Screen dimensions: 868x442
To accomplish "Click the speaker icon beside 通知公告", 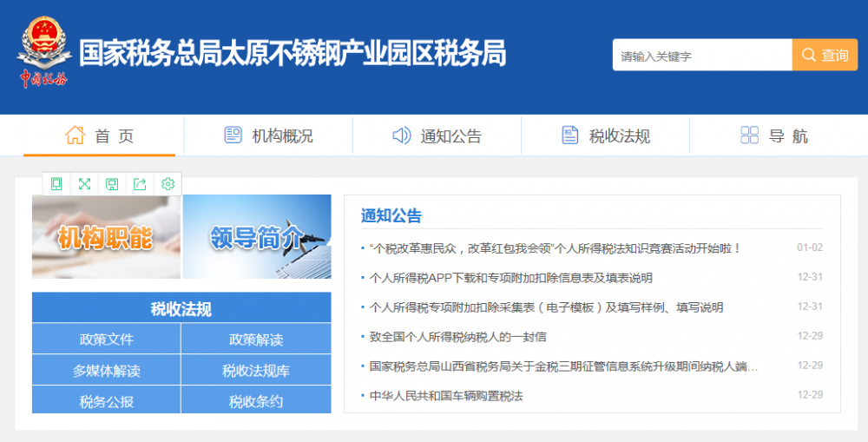I will point(401,135).
